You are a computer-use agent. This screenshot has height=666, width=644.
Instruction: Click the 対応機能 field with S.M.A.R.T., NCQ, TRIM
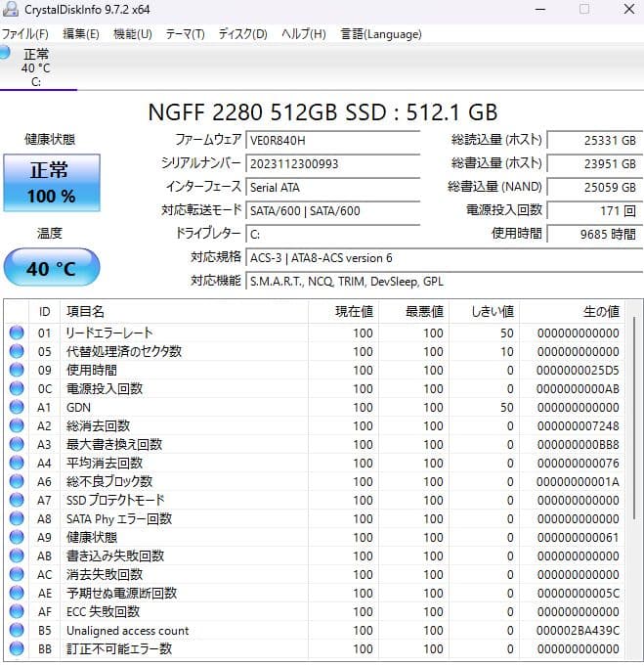445,282
